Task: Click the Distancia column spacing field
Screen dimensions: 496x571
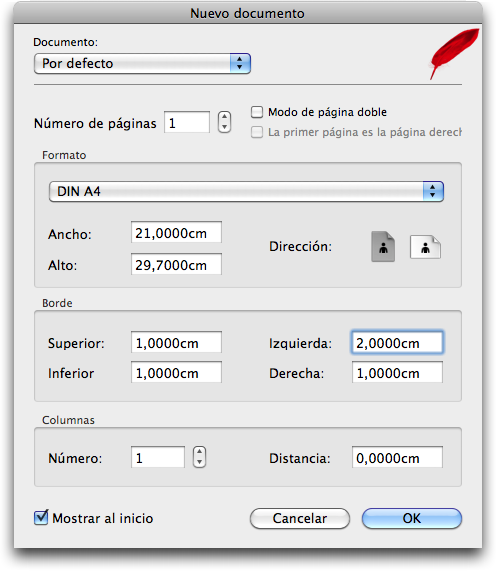Action: pos(397,457)
